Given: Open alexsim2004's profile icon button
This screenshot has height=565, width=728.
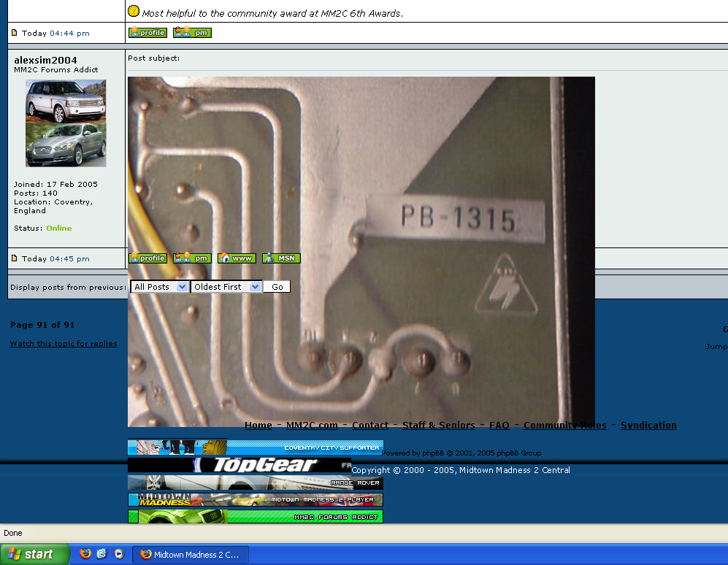Looking at the screenshot, I should 147,258.
